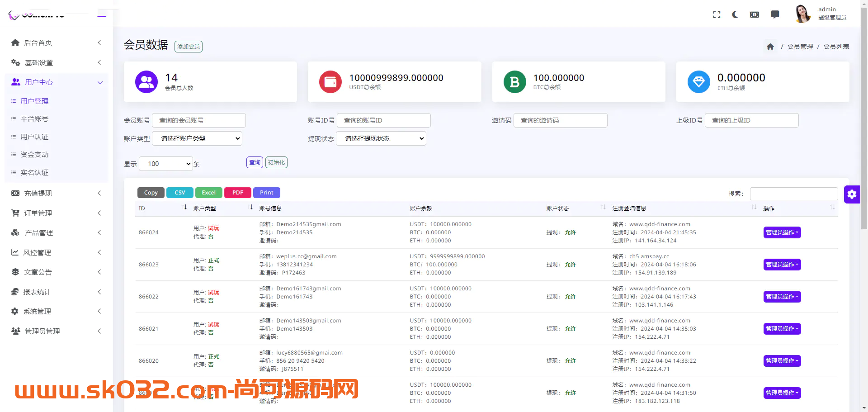Viewport: 868px width, 412px height.
Task: Open 用户认证 submenu item
Action: [x=34, y=137]
